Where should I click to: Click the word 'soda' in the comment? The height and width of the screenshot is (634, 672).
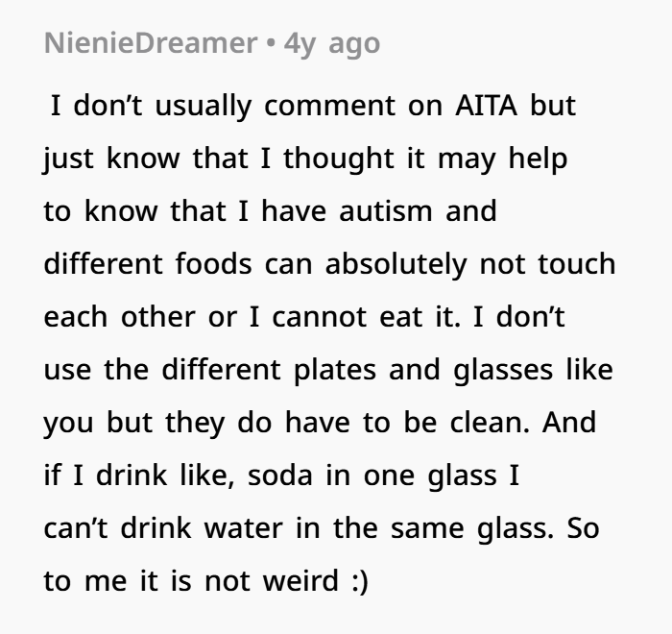coord(280,475)
